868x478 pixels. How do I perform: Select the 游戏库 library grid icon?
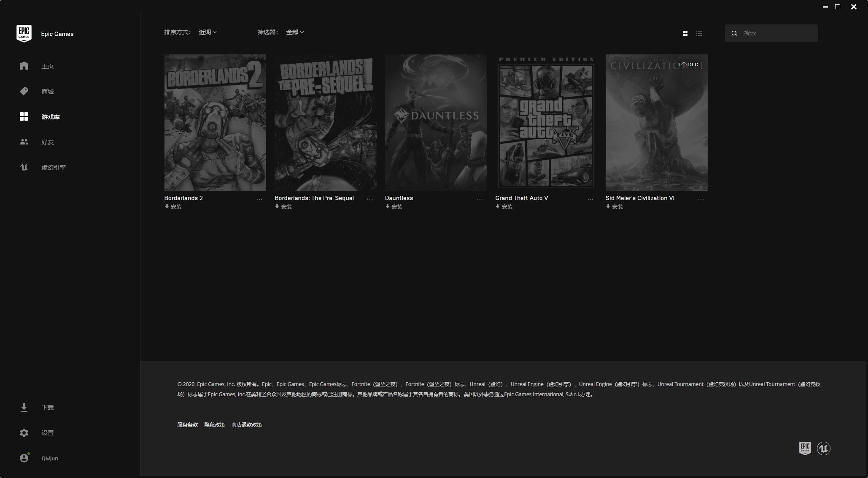click(x=24, y=116)
